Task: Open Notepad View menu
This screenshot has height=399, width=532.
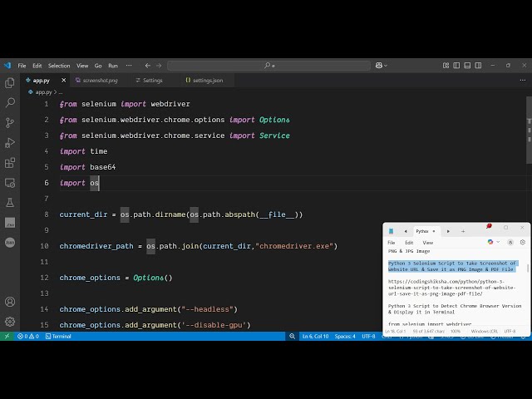Action: pos(428,243)
